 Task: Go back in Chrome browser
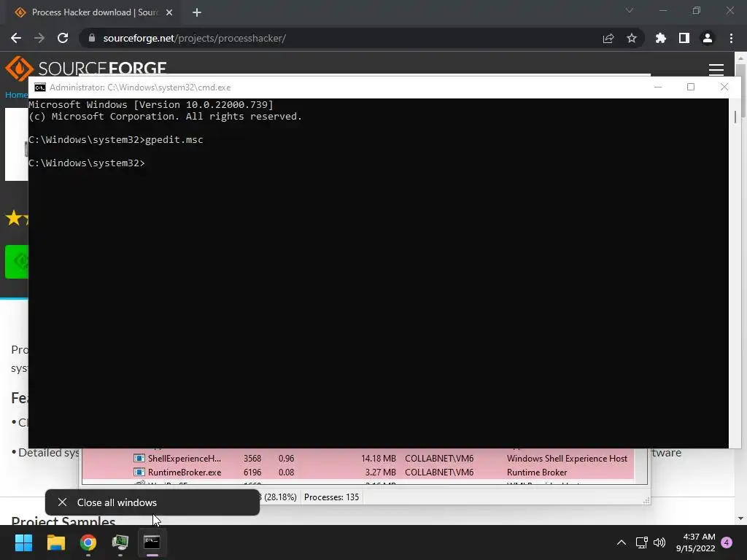(16, 38)
